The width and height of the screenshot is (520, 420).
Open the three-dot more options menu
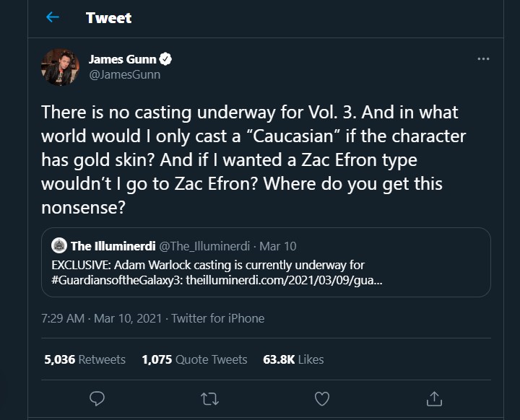pyautogui.click(x=483, y=59)
